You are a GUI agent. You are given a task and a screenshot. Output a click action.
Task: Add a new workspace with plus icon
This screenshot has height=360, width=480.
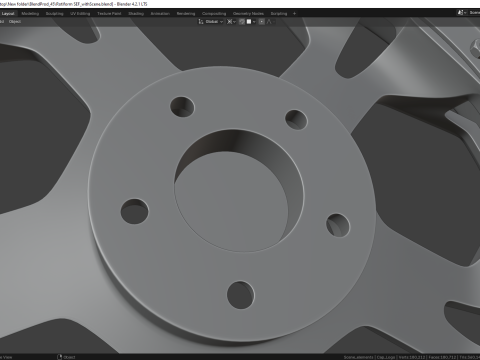[294, 14]
